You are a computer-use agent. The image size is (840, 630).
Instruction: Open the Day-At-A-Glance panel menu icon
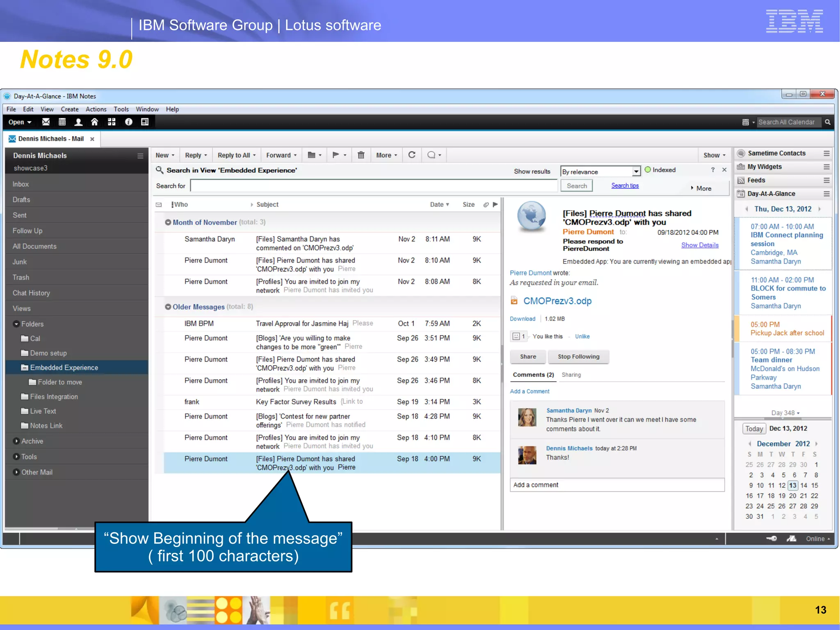click(826, 194)
